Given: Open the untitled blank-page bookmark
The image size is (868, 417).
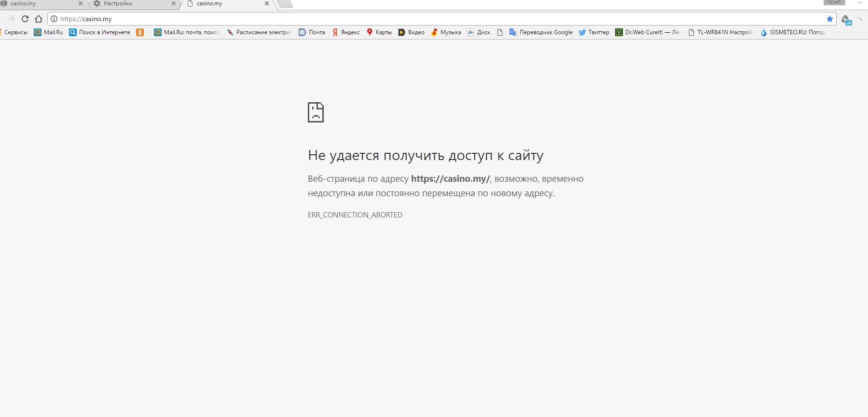Looking at the screenshot, I should tap(500, 32).
